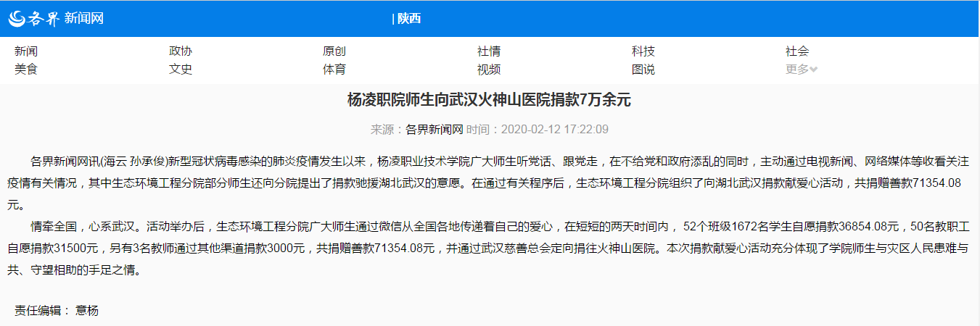
Task: Navigate to the 社情 section
Action: tap(489, 51)
